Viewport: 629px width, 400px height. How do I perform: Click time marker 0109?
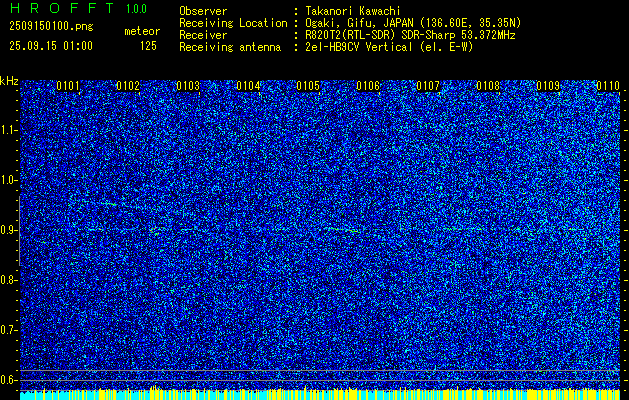click(x=548, y=86)
